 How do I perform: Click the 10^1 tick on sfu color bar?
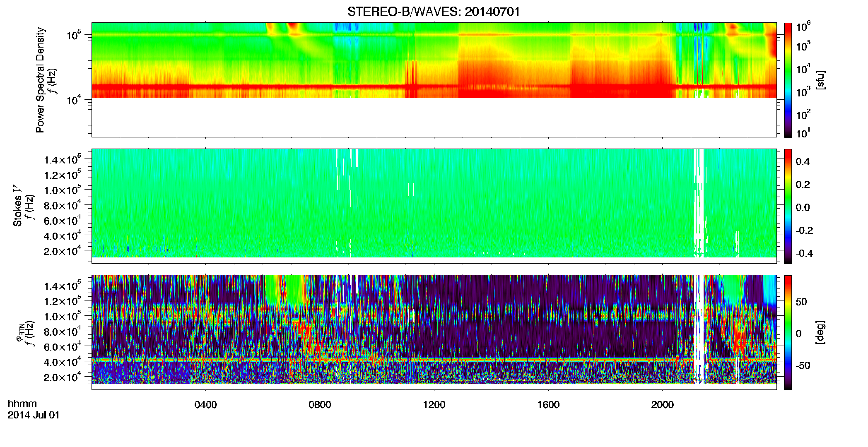803,133
